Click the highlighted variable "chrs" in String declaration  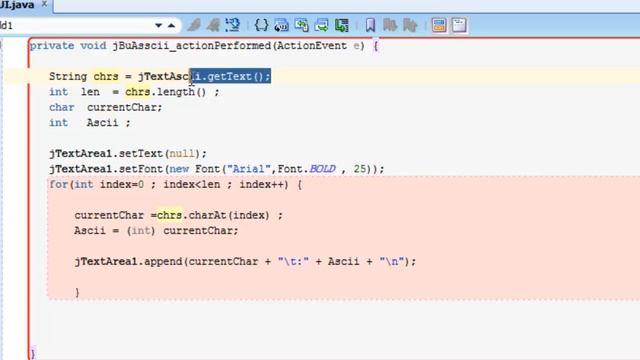(x=106, y=76)
